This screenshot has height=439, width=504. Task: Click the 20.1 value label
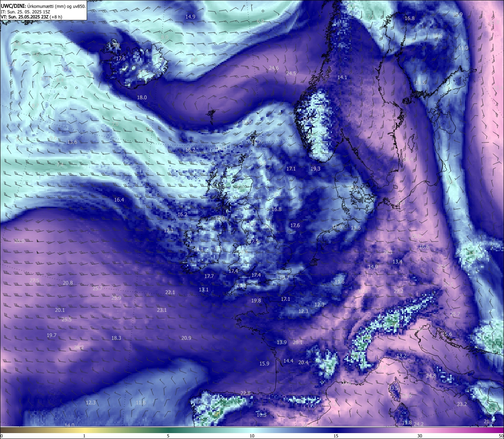[x=60, y=310]
